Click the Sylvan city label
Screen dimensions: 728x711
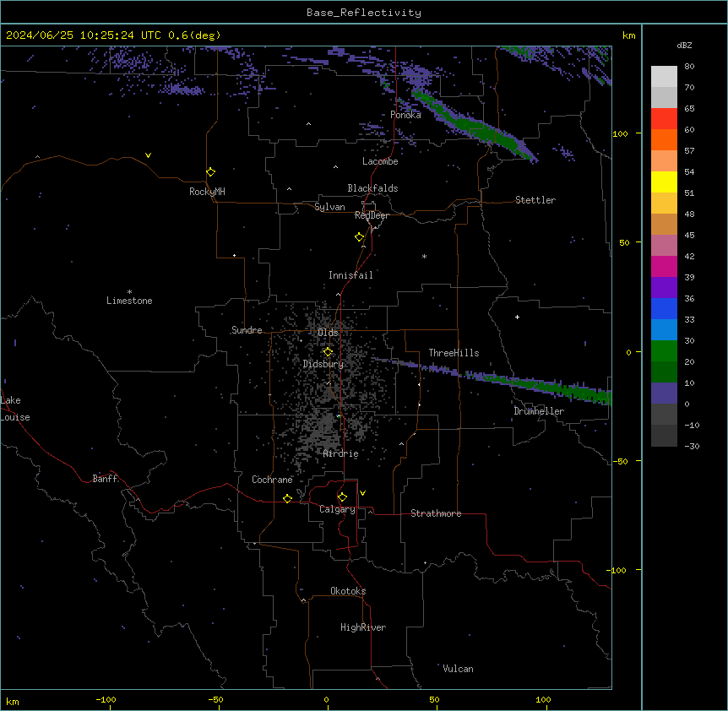[x=329, y=207]
